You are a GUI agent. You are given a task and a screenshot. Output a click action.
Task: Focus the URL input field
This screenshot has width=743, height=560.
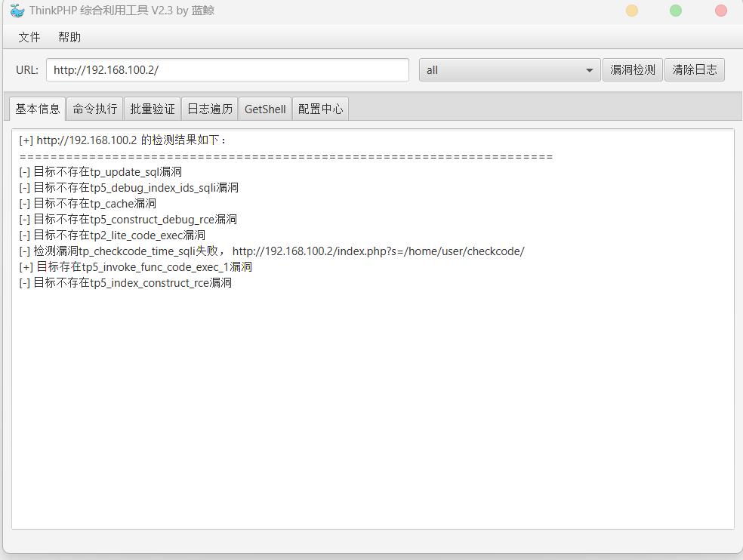pyautogui.click(x=227, y=70)
